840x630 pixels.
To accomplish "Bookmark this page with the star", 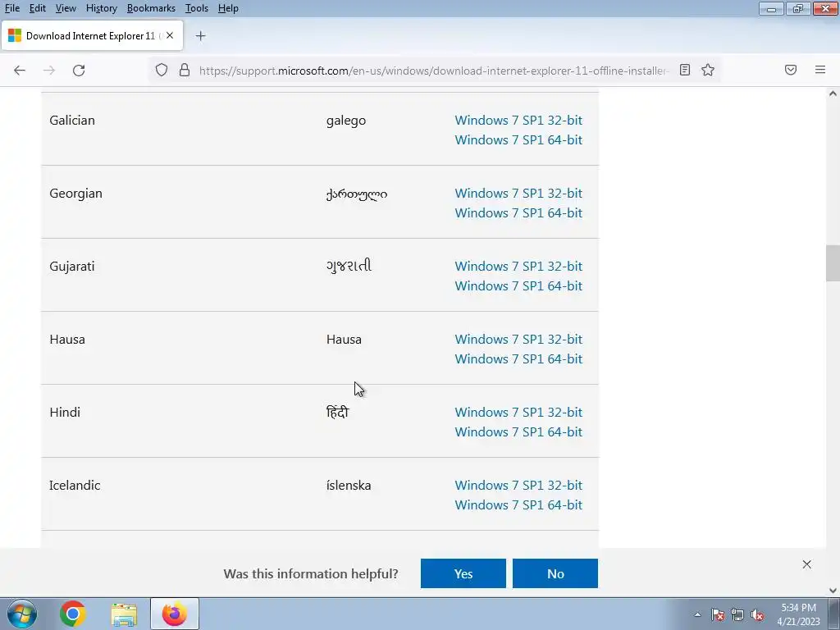I will click(x=708, y=71).
